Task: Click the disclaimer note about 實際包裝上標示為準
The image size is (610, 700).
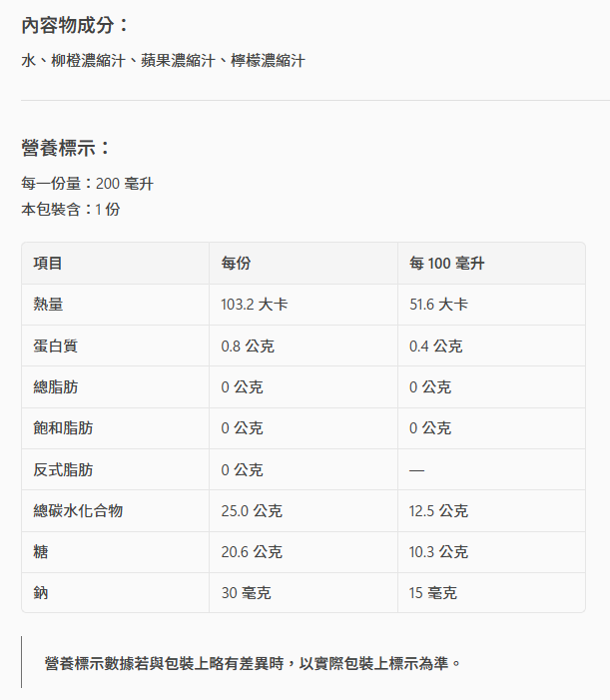Action: pyautogui.click(x=254, y=663)
